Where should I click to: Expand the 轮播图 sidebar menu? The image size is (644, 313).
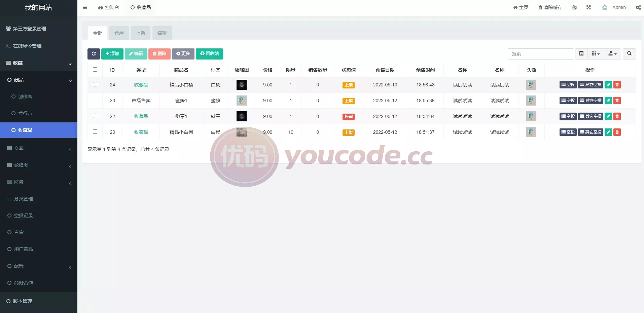pyautogui.click(x=39, y=165)
